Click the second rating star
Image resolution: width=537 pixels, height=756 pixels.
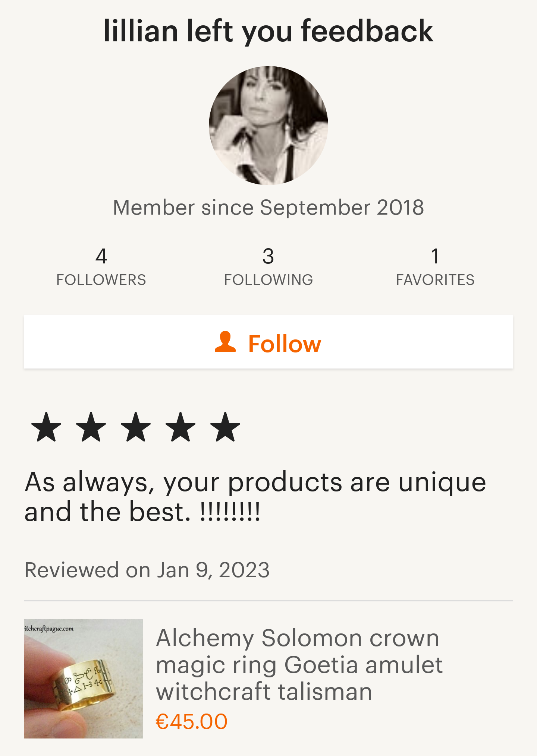tap(91, 427)
